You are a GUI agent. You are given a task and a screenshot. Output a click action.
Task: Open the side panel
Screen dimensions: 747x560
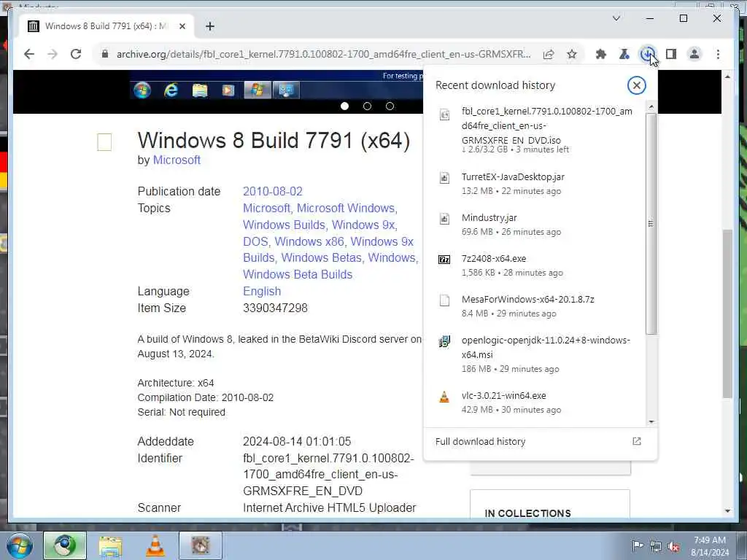click(671, 54)
